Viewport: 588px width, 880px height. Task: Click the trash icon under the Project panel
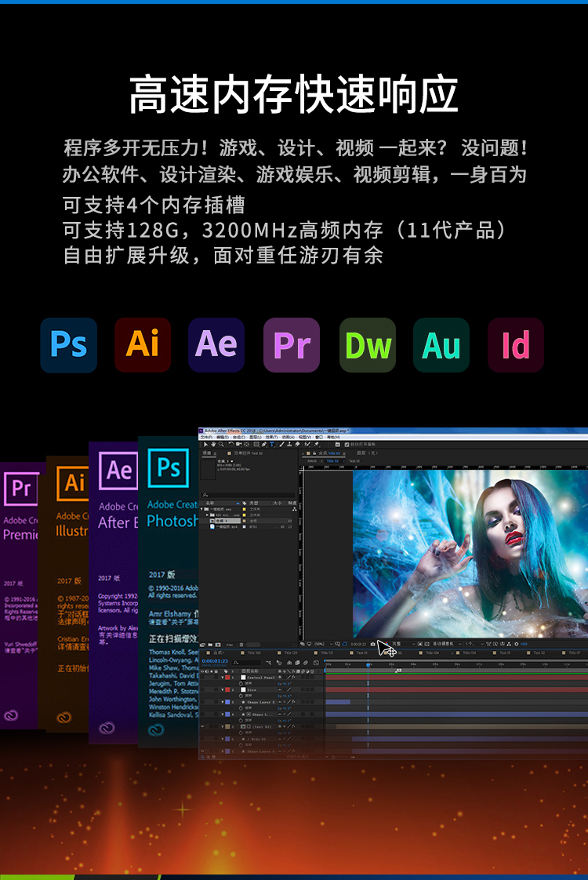pos(241,645)
